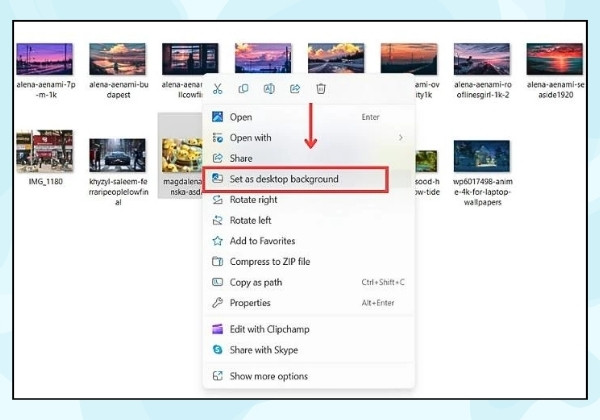Choose Rotate right menu entry
This screenshot has width=600, height=420.
pos(308,200)
